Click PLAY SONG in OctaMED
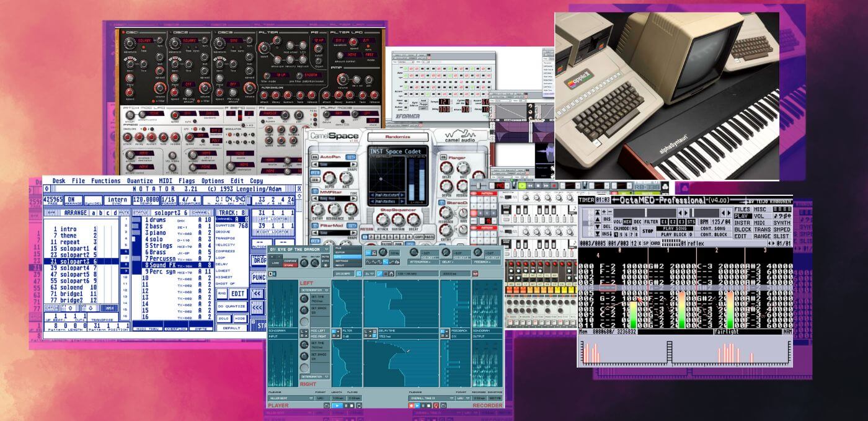 676,228
